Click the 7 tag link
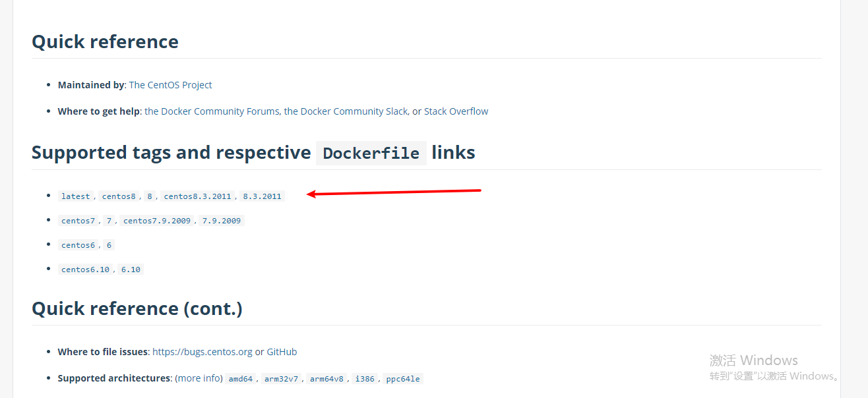The image size is (868, 398). pos(109,221)
